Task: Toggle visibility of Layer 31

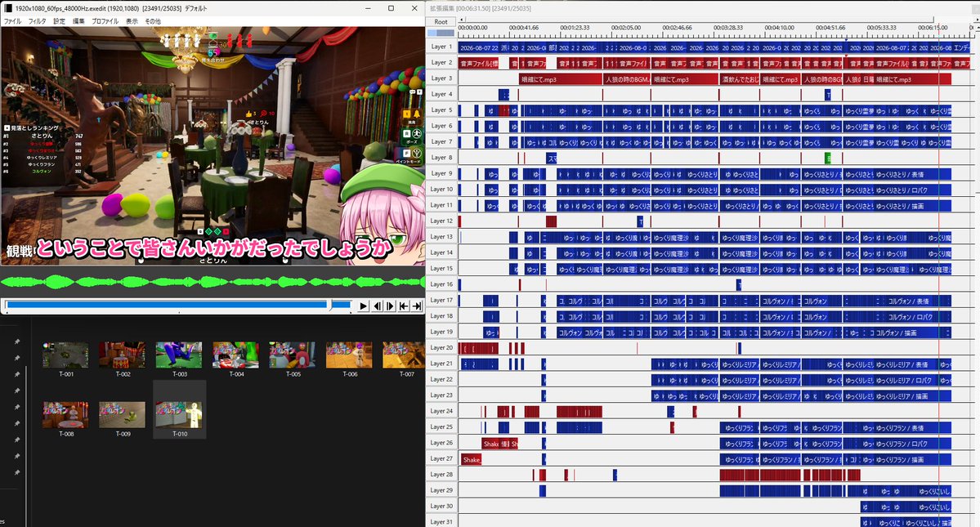Action: (x=441, y=521)
